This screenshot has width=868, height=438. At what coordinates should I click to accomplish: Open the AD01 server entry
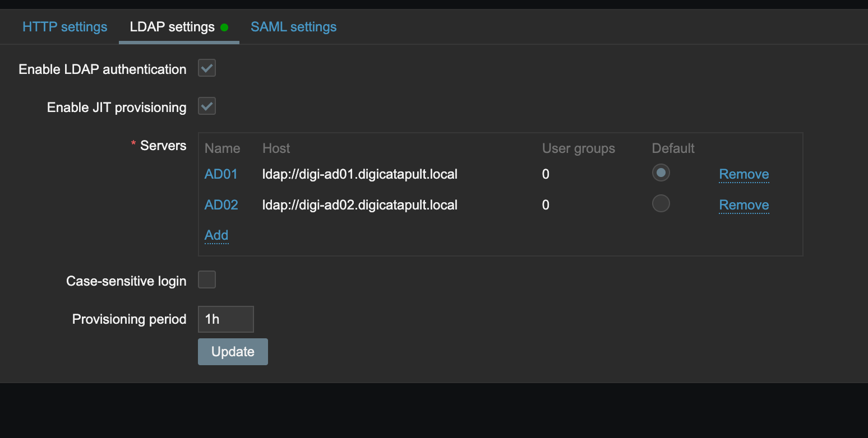[221, 174]
